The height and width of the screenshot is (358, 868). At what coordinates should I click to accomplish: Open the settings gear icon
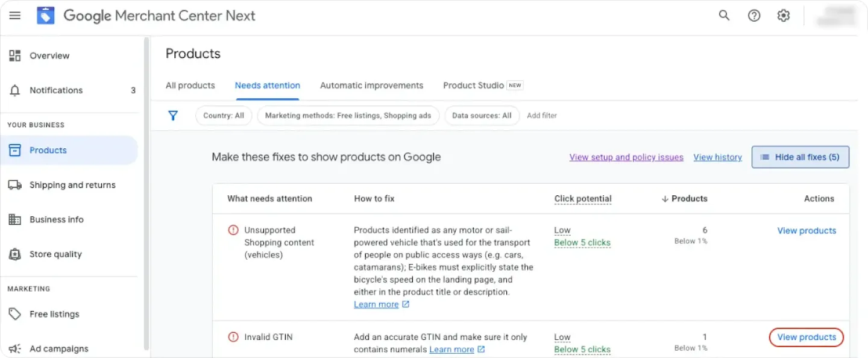(x=784, y=16)
